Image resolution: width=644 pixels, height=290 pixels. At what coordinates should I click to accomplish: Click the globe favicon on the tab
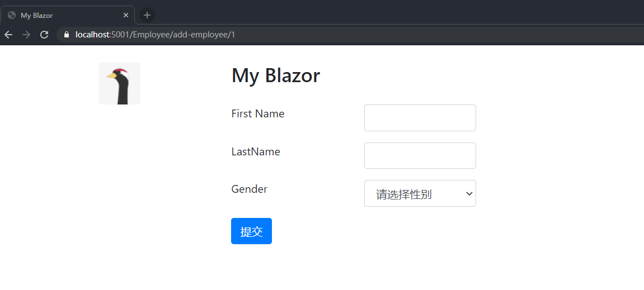(x=12, y=15)
